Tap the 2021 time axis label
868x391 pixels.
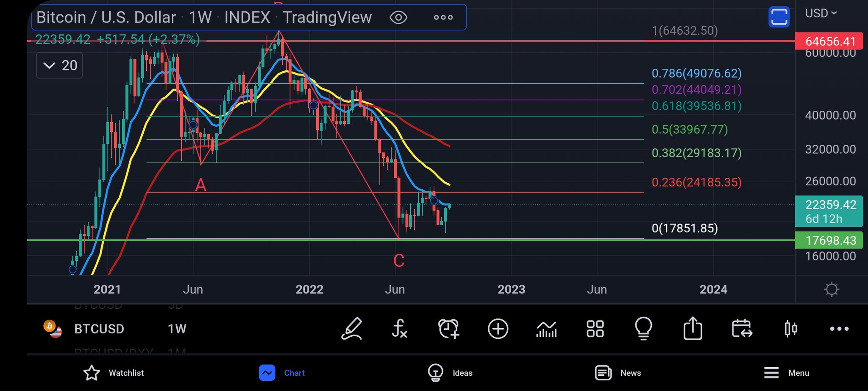[x=107, y=289]
